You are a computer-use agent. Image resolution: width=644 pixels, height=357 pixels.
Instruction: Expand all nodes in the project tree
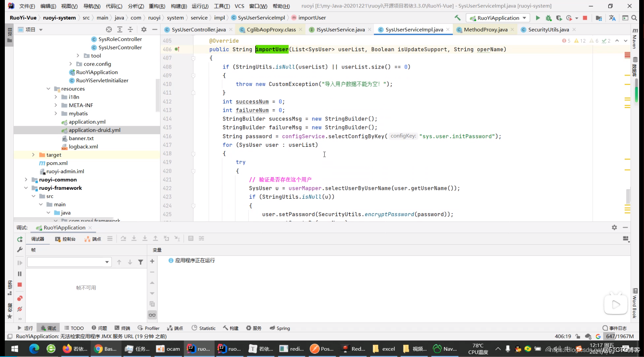120,29
